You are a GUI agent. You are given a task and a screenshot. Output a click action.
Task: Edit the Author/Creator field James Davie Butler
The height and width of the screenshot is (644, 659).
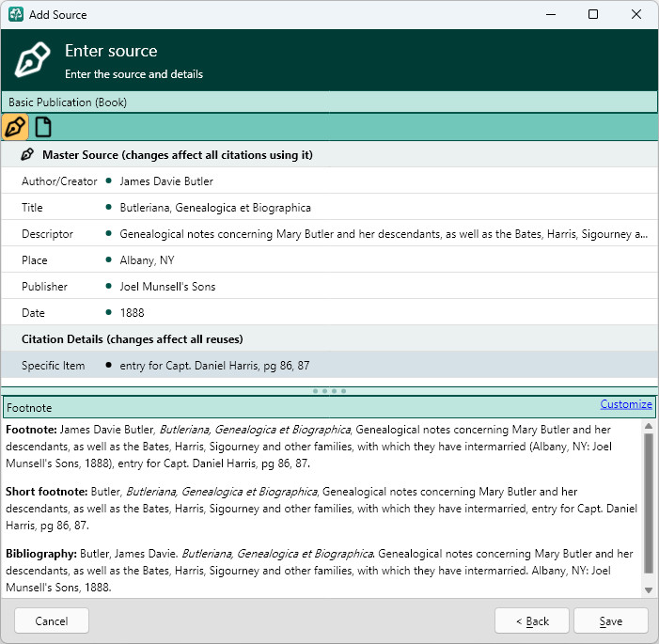[166, 181]
